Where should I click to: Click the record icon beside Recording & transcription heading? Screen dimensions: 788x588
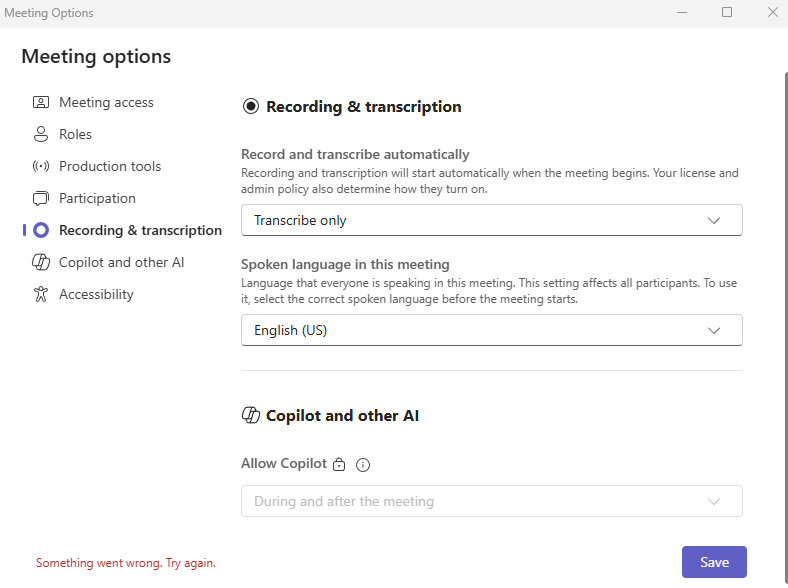251,107
